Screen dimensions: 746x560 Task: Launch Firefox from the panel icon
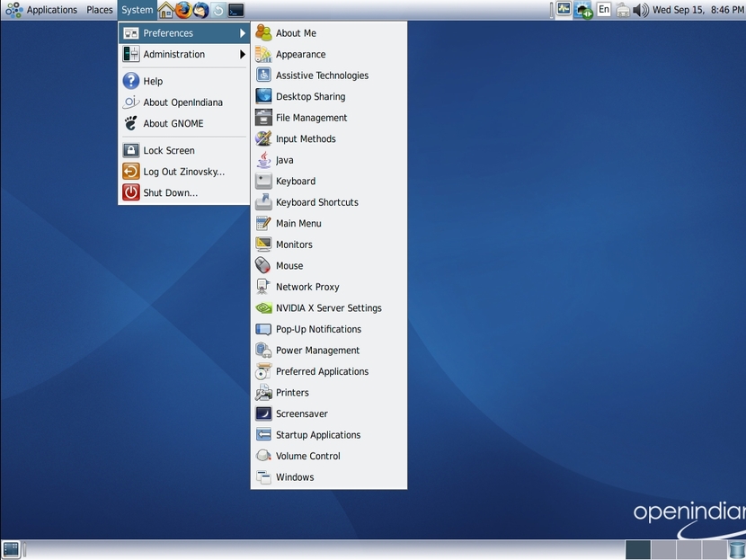183,10
